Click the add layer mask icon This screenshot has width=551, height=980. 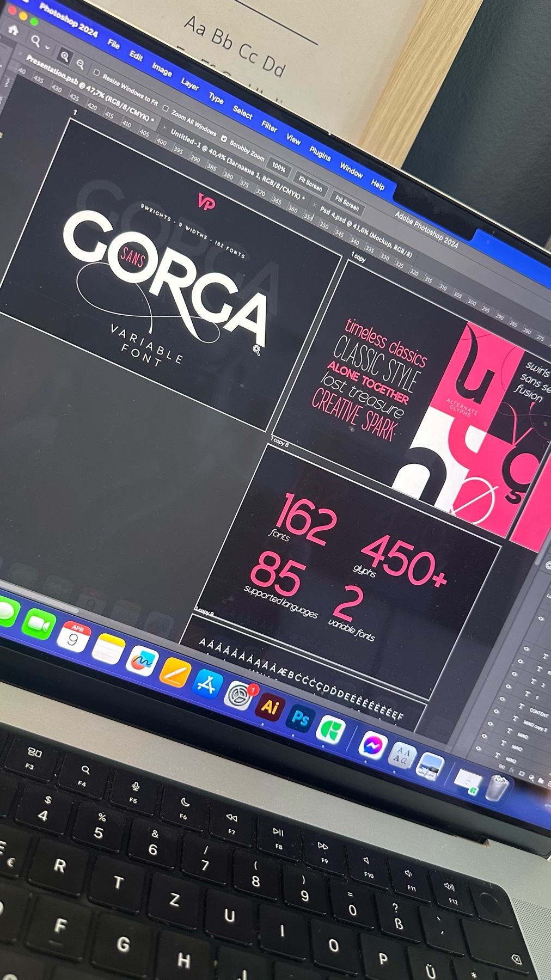(521, 774)
